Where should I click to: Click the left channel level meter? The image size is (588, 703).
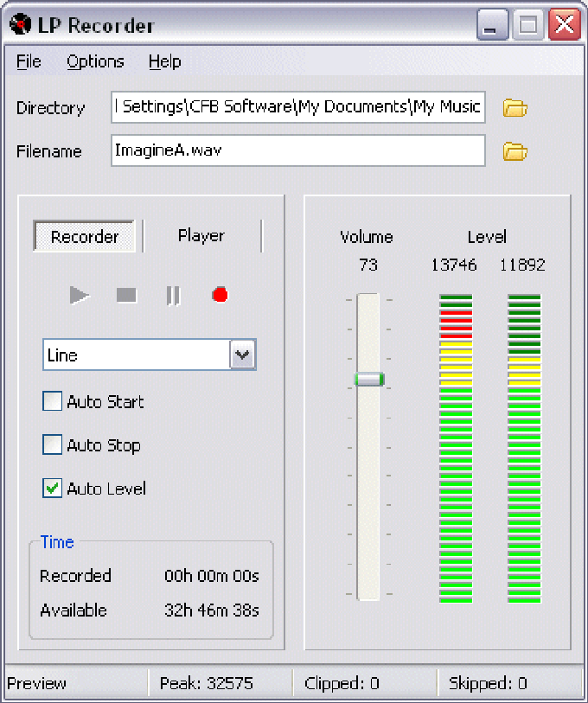tap(456, 448)
